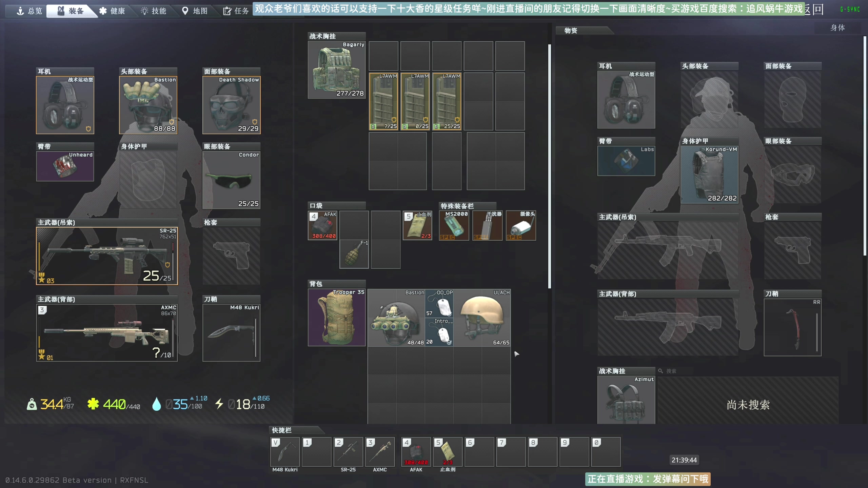Click empty quick bar slot 1

point(317,452)
